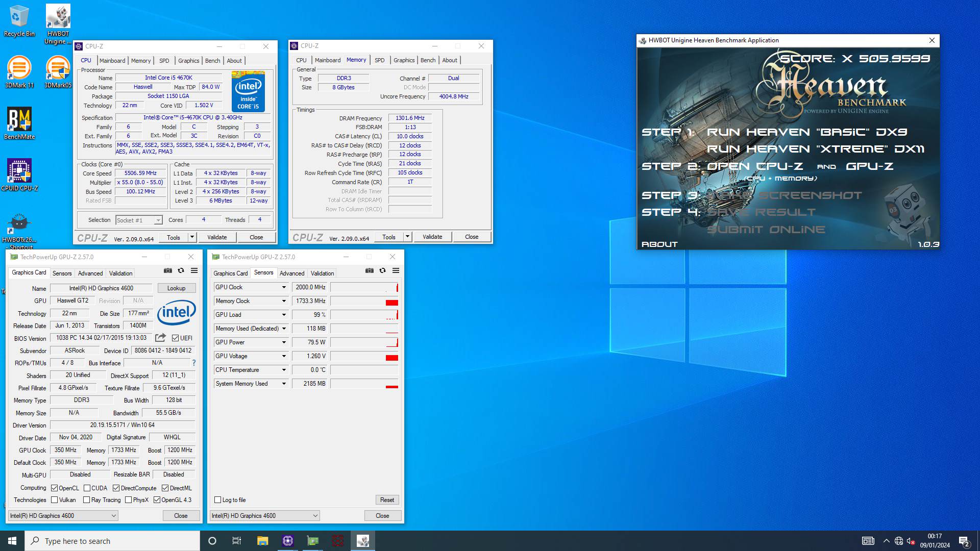This screenshot has width=980, height=551.
Task: Click the BIOS share/export icon in GPU-Z
Action: [160, 338]
